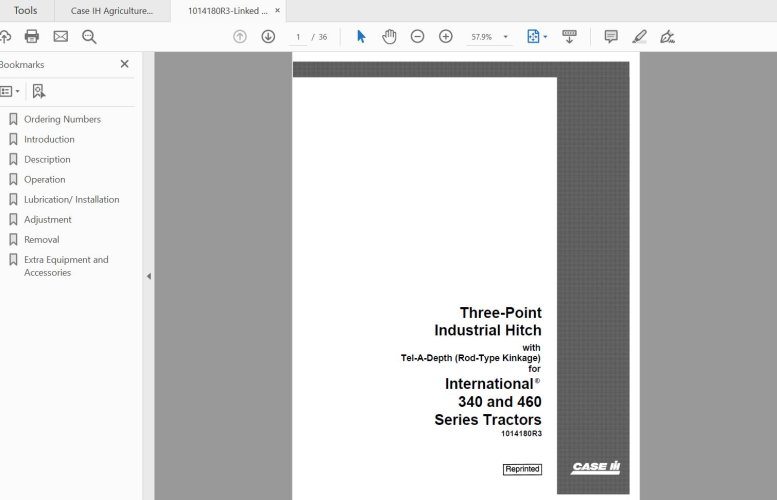Open the sign document tool
Screen dimensions: 777x500
pyautogui.click(x=667, y=37)
